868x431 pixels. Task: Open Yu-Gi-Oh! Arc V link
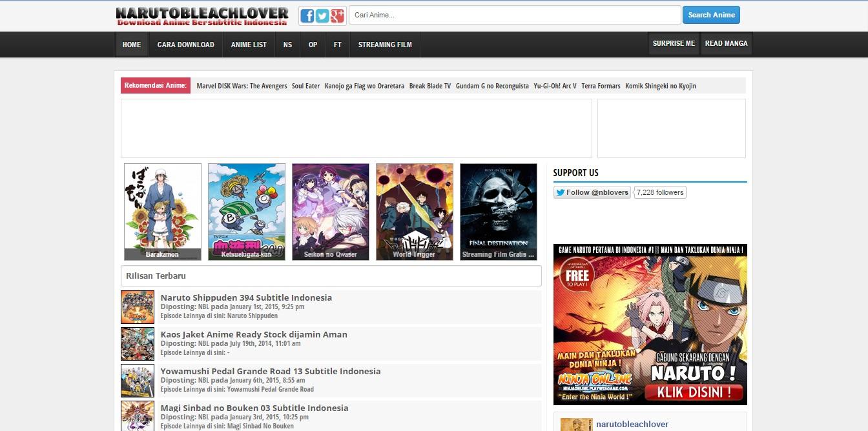[555, 86]
